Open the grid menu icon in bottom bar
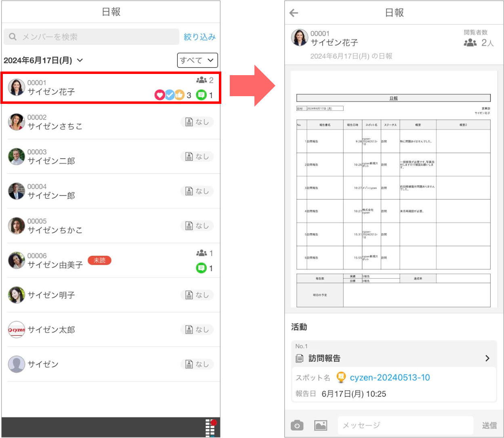 [211, 427]
